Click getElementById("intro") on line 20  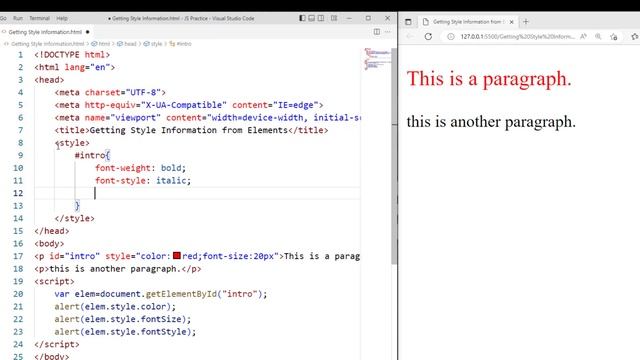coord(204,294)
